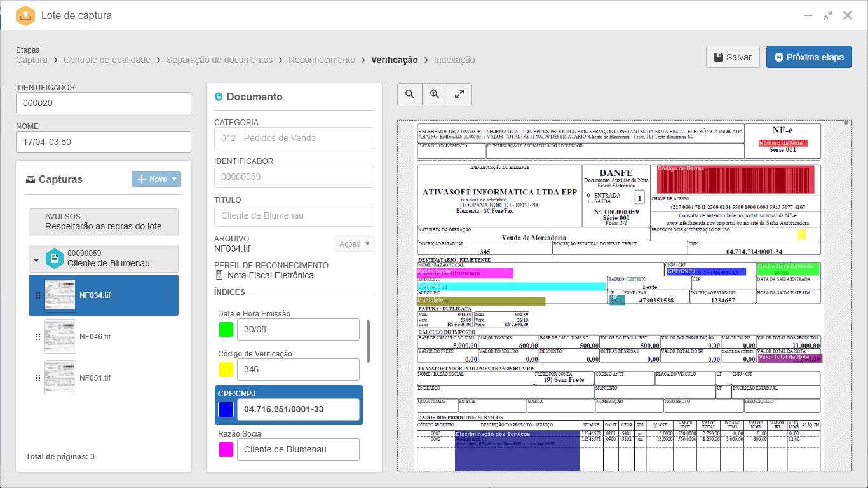This screenshot has height=488, width=868.
Task: Click the Documento panel header icon
Action: (219, 97)
